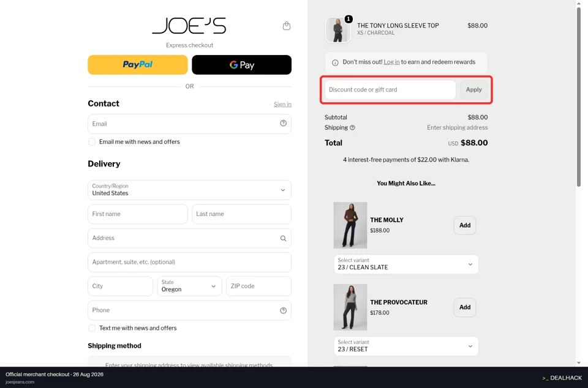Open The Provocateur variant selector
588x388 pixels.
(405, 346)
